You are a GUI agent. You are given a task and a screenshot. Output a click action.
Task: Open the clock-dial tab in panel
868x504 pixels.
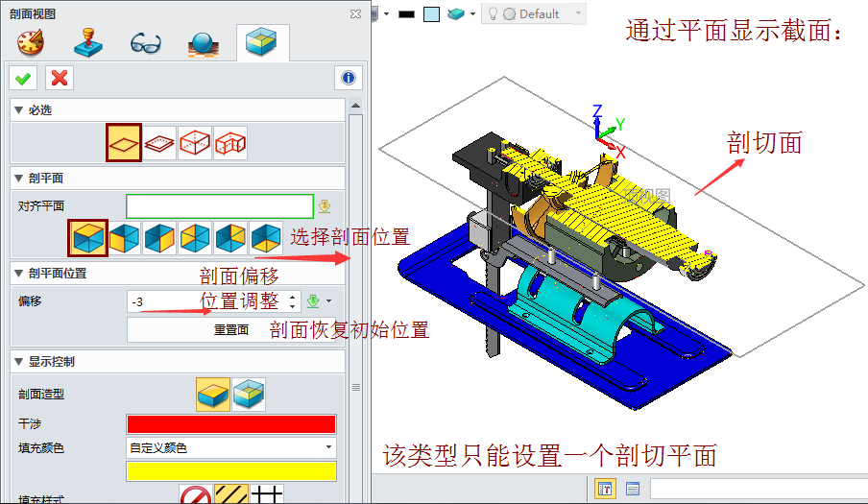click(x=30, y=43)
